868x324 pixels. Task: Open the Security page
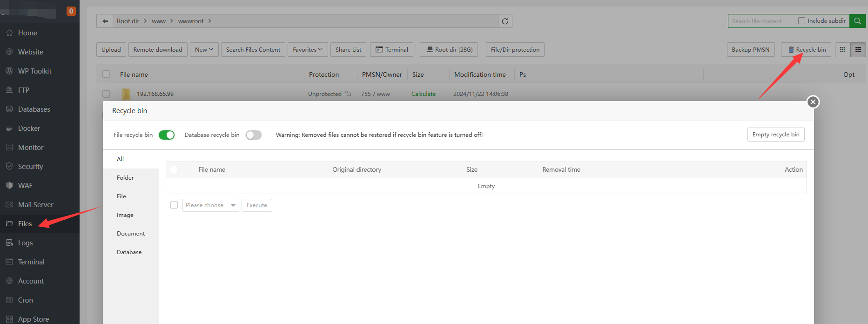click(30, 167)
